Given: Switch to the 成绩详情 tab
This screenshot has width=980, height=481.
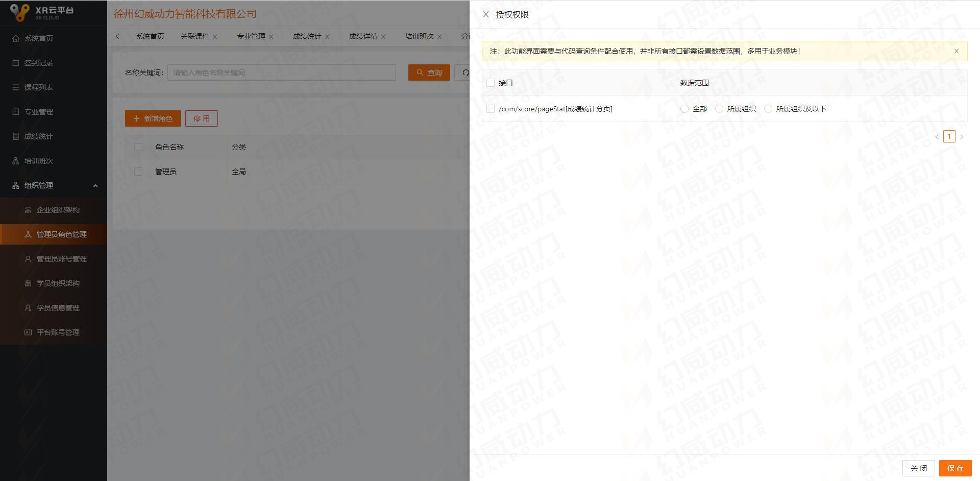Looking at the screenshot, I should [363, 36].
